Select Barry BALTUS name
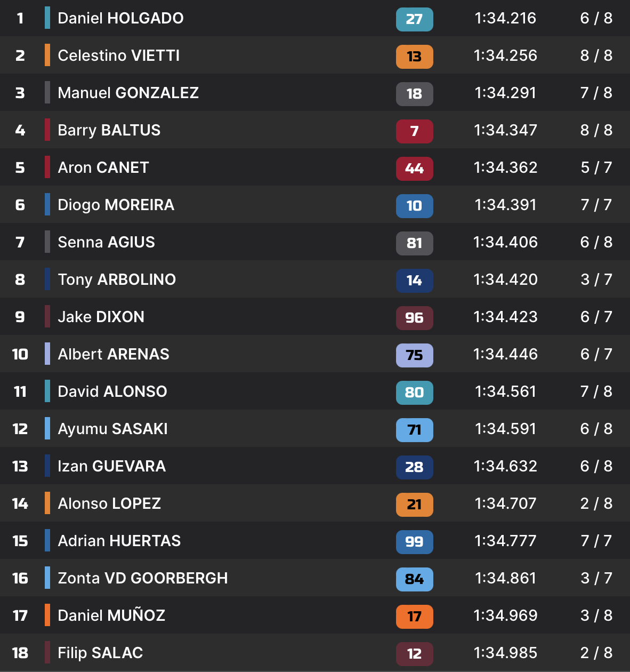Viewport: 630px width, 672px height. (x=109, y=130)
